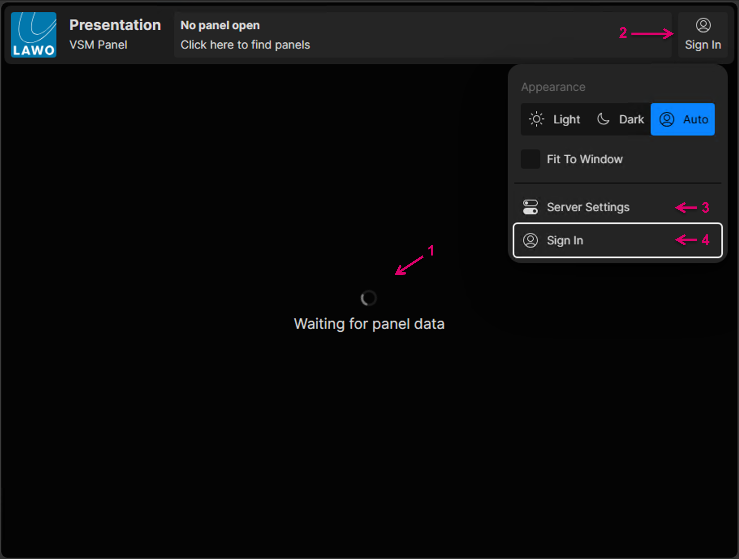
Task: Choose Sign In from the dropdown menu
Action: click(565, 240)
